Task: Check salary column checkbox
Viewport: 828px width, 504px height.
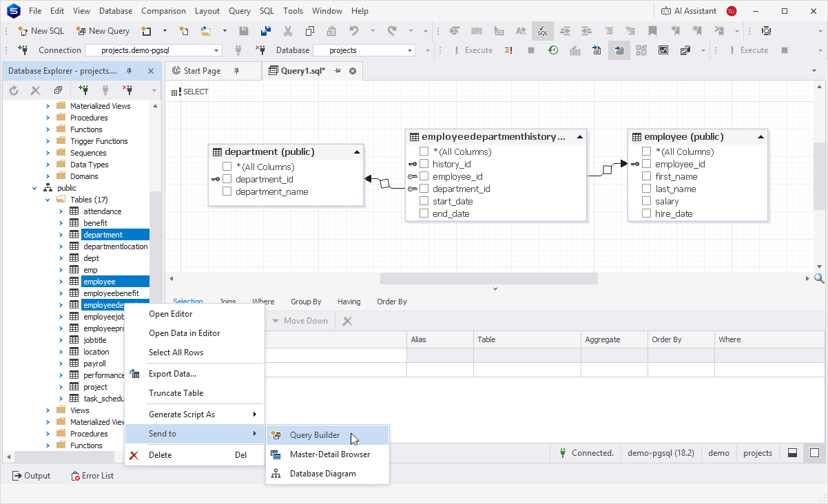Action: tap(647, 201)
